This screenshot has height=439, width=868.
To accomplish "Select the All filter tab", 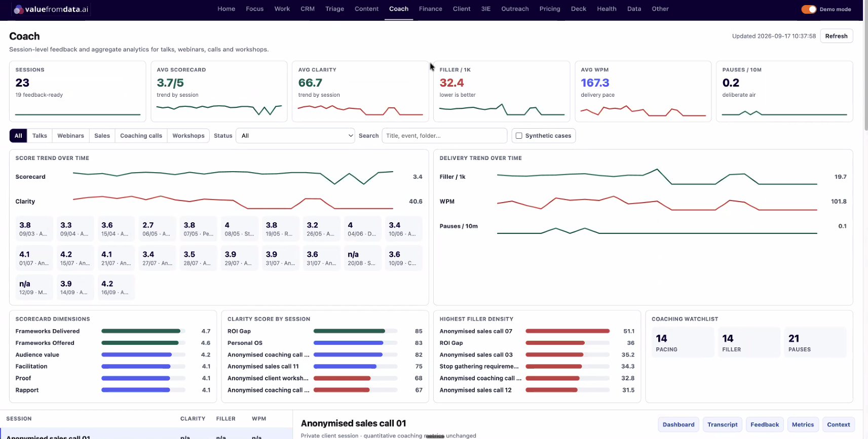I will click(18, 136).
